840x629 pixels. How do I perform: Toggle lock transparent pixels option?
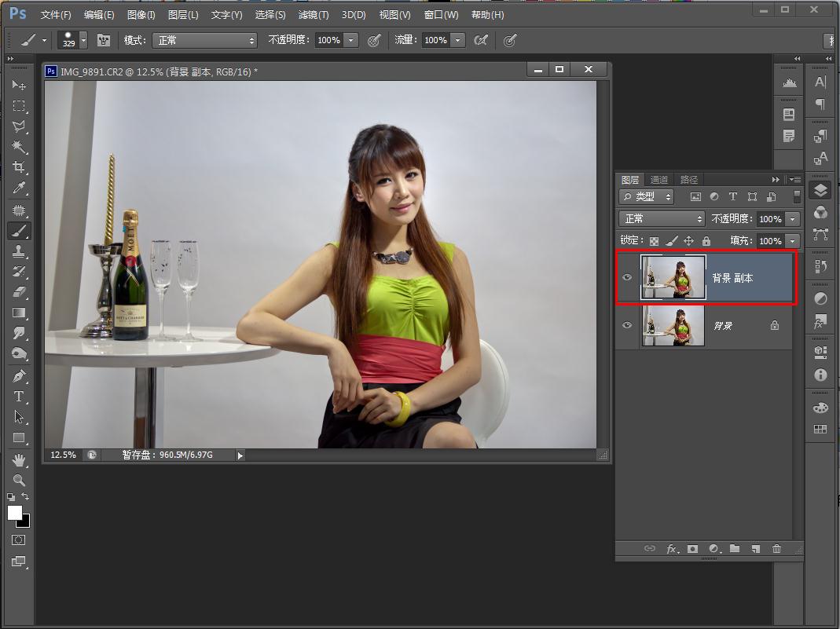click(654, 241)
